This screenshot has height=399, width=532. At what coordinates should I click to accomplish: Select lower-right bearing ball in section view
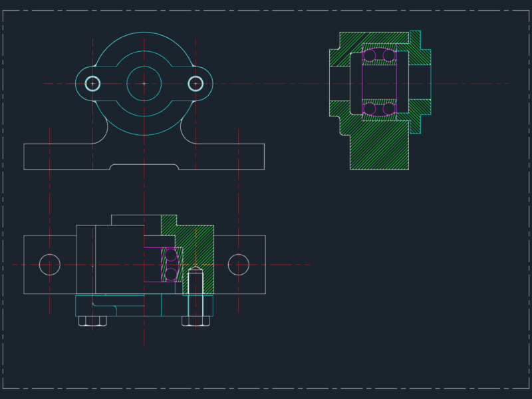pyautogui.click(x=389, y=109)
